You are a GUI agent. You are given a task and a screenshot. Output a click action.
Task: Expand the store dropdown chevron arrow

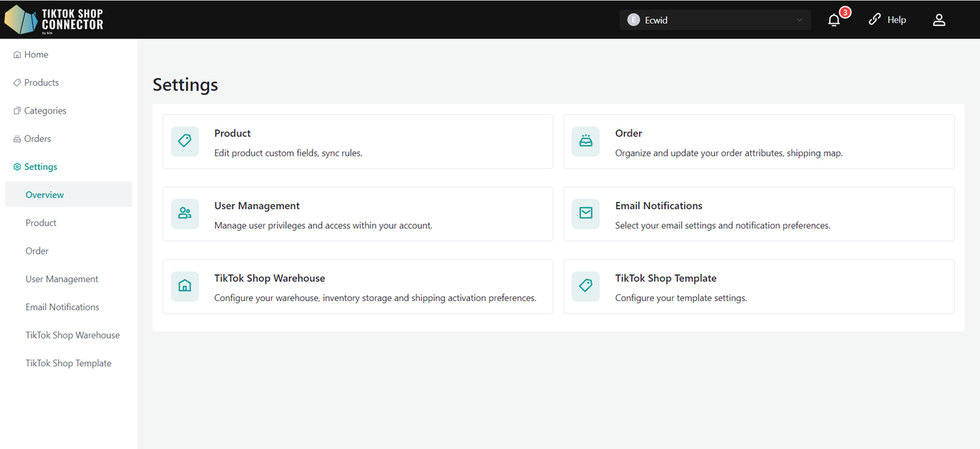point(800,21)
